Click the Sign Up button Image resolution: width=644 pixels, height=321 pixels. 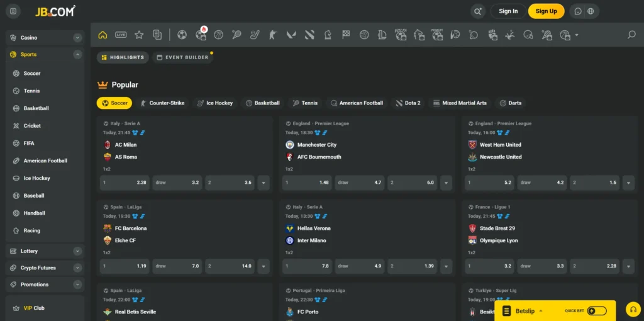[x=546, y=11]
